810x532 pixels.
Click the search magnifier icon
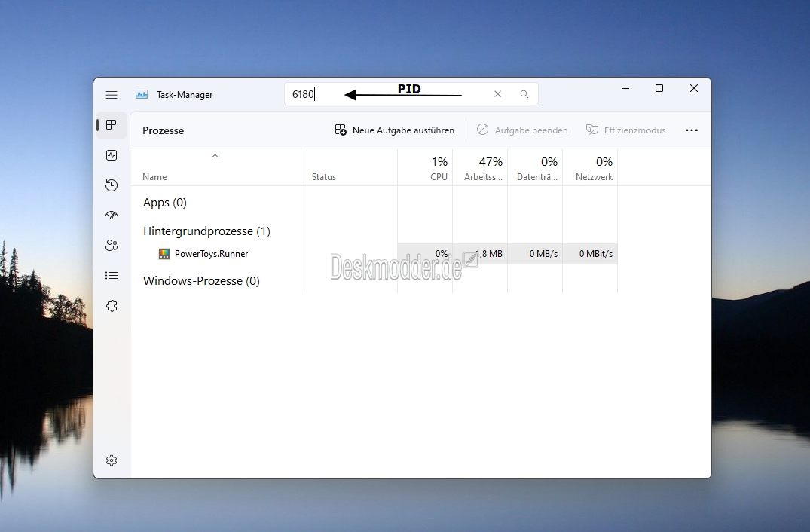coord(524,94)
